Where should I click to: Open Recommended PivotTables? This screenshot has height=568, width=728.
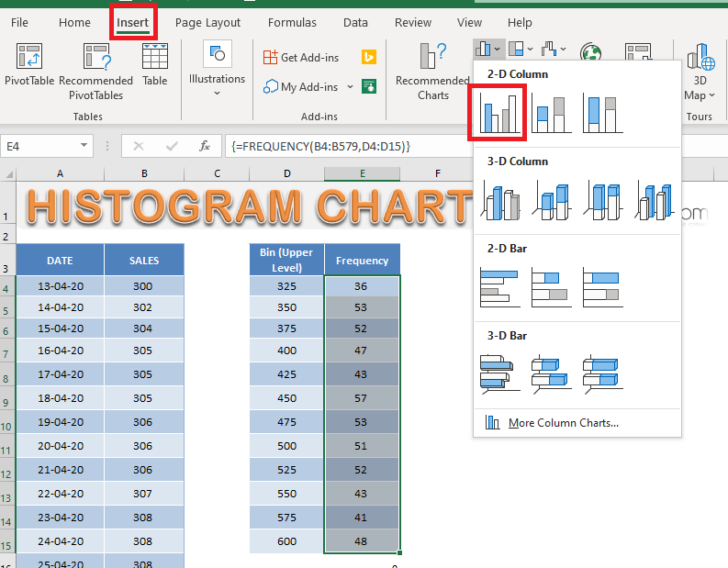[96, 72]
